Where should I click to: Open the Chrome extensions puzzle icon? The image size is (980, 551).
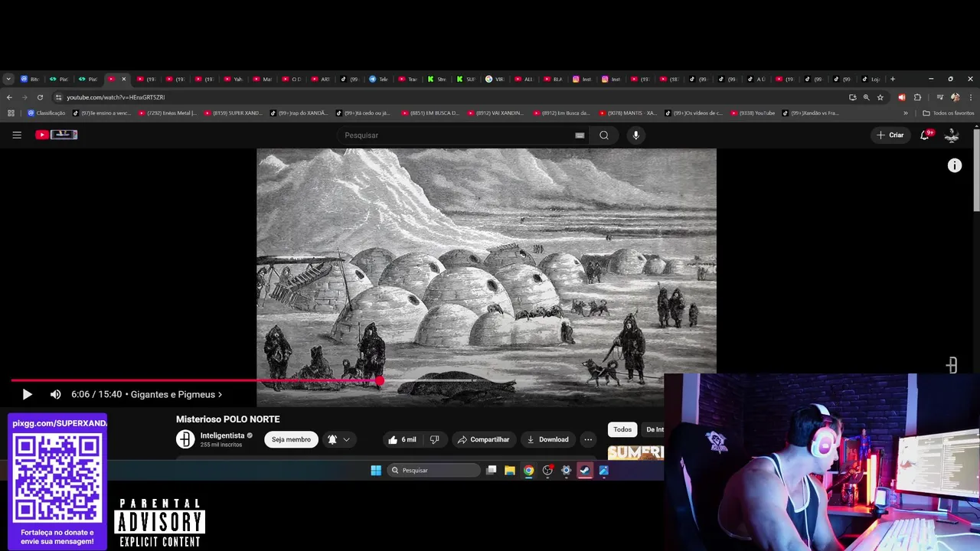point(917,97)
